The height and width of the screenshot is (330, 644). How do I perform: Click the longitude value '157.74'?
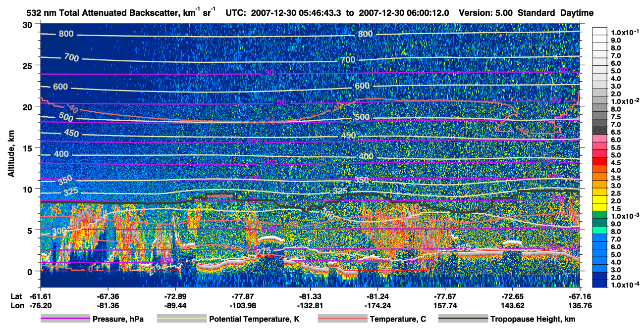[445, 305]
